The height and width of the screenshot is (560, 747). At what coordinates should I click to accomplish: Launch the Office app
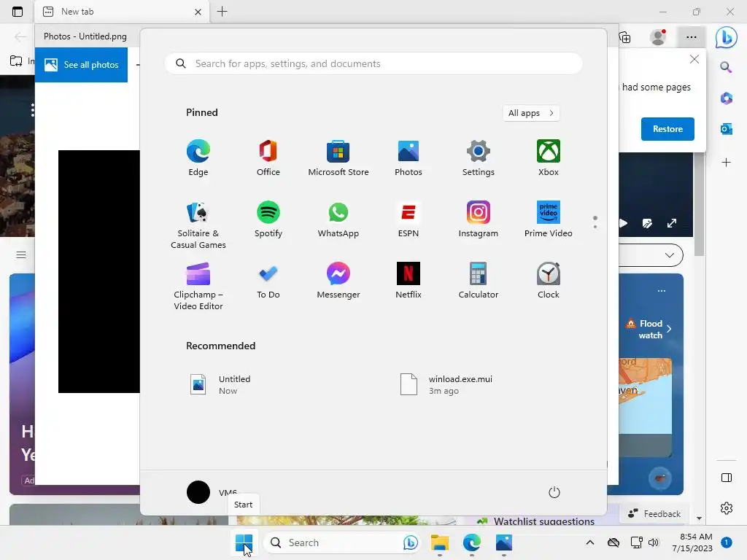point(268,158)
